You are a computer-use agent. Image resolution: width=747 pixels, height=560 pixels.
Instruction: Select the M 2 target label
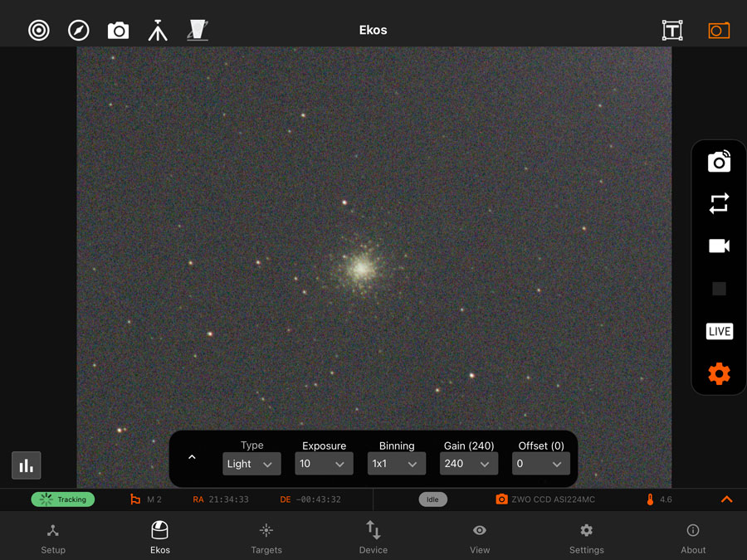[x=154, y=499]
